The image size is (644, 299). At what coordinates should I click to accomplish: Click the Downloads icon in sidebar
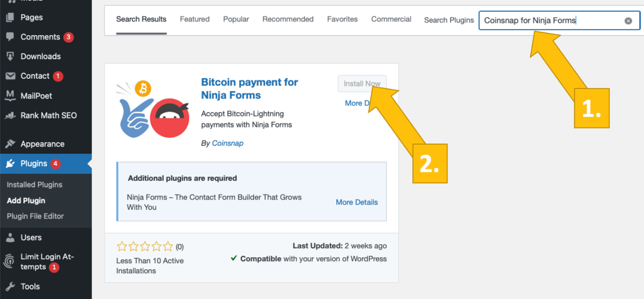click(10, 57)
